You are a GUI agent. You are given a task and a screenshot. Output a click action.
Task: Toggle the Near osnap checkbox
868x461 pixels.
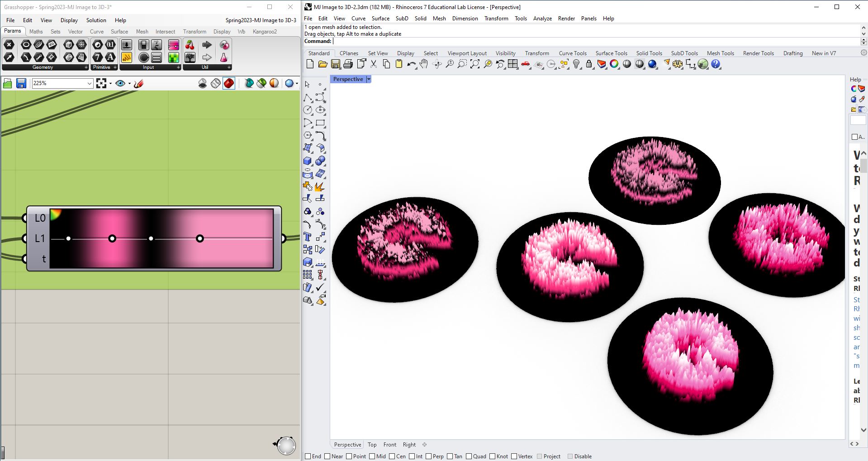[327, 456]
